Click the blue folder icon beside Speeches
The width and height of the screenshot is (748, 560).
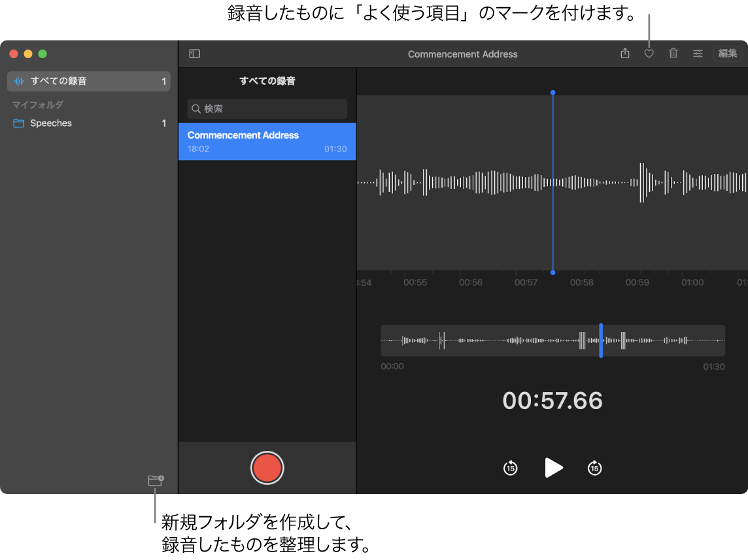coord(18,123)
